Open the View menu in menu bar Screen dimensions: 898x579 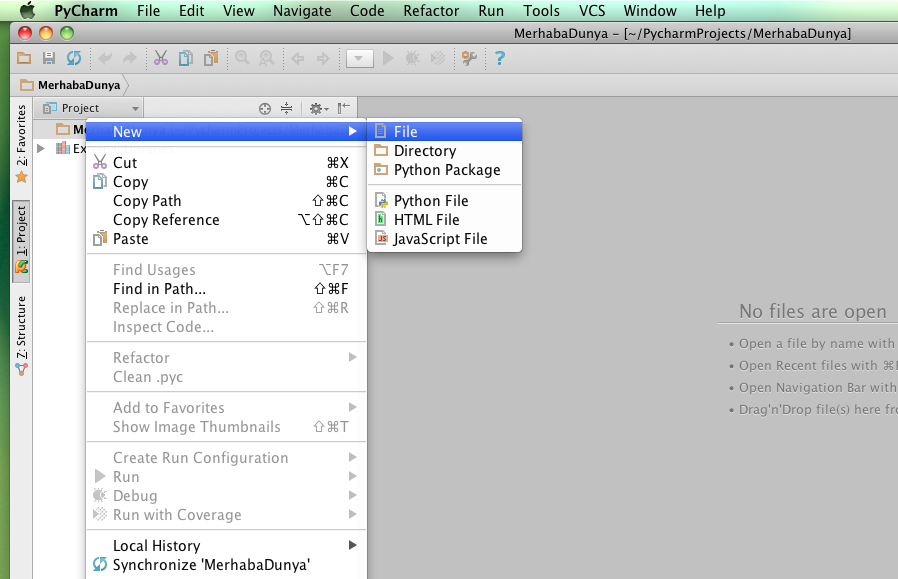point(239,10)
